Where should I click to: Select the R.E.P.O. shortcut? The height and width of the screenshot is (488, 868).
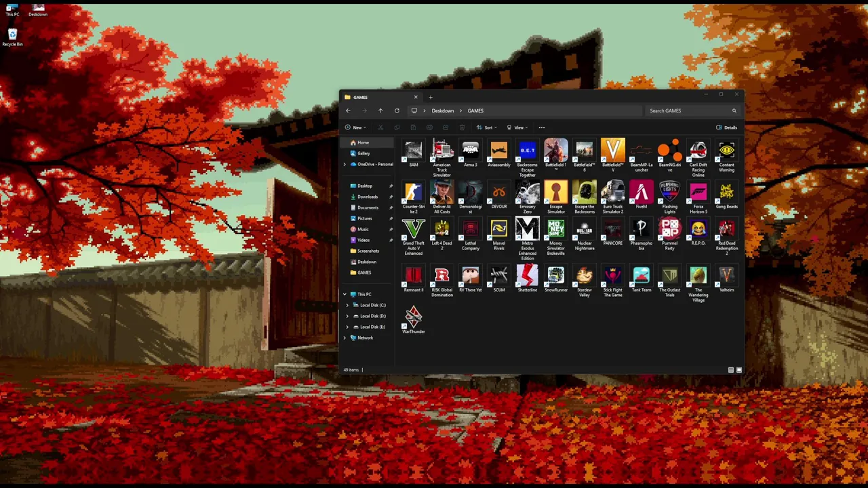[698, 232]
